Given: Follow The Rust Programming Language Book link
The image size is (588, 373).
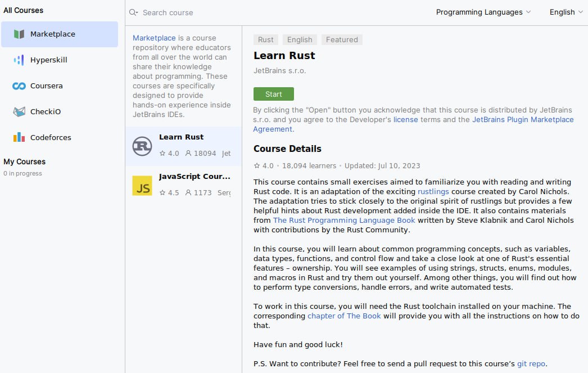Looking at the screenshot, I should tap(344, 221).
